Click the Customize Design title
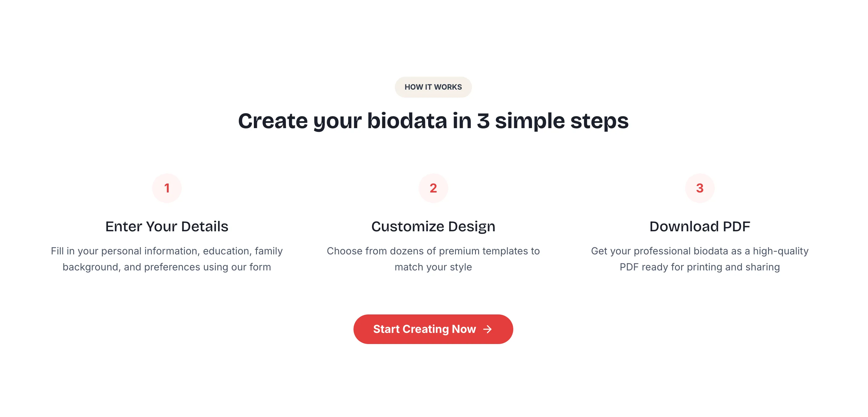 pos(433,226)
